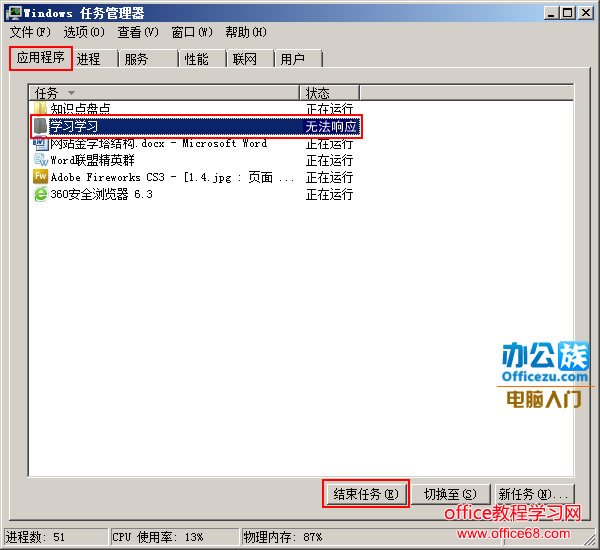600x550 pixels.
Task: Click the 任务 column header label
Action: (x=46, y=93)
